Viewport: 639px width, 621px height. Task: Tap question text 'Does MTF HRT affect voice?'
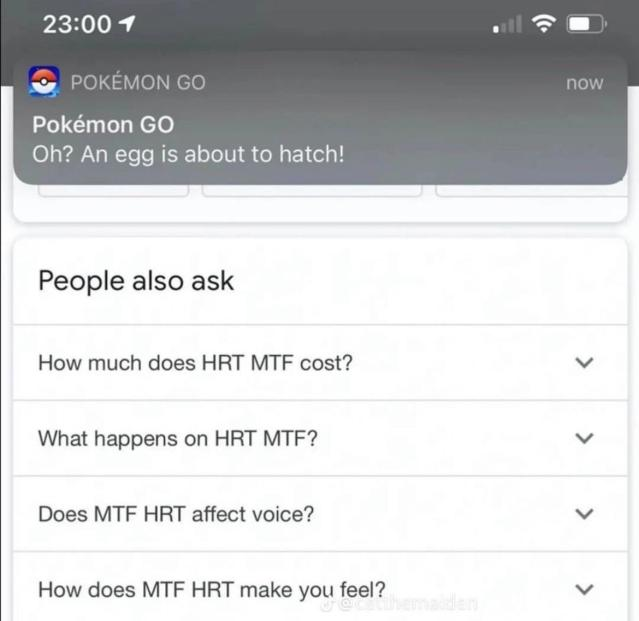coord(176,515)
